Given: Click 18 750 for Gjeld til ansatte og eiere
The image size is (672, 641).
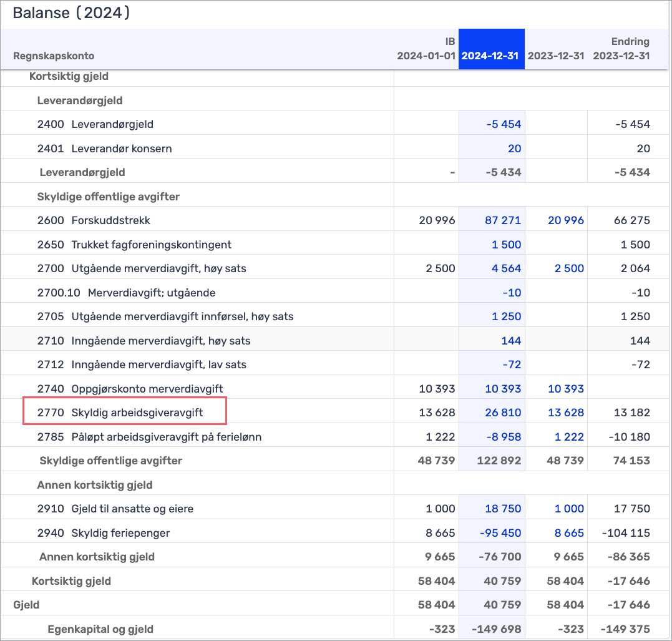Looking at the screenshot, I should coord(502,509).
